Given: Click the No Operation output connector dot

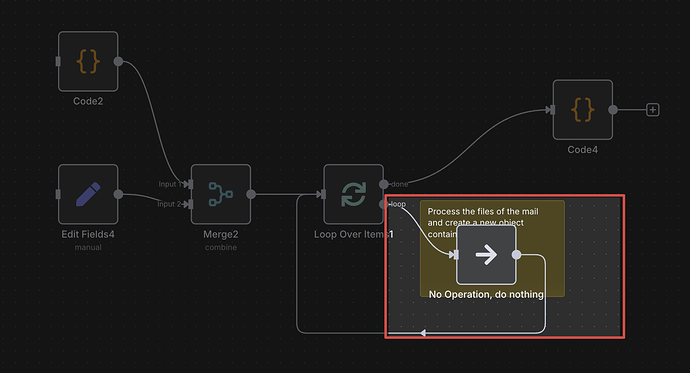Looking at the screenshot, I should [517, 255].
